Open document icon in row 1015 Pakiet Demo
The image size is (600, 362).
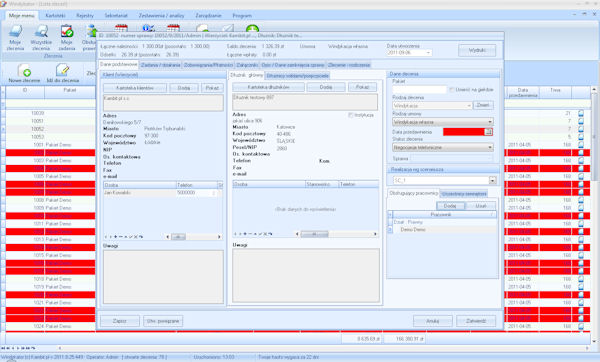[581, 255]
